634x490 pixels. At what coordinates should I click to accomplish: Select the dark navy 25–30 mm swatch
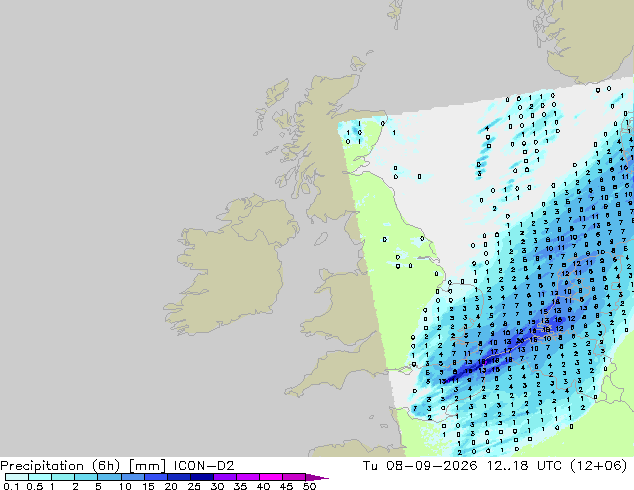click(x=202, y=477)
